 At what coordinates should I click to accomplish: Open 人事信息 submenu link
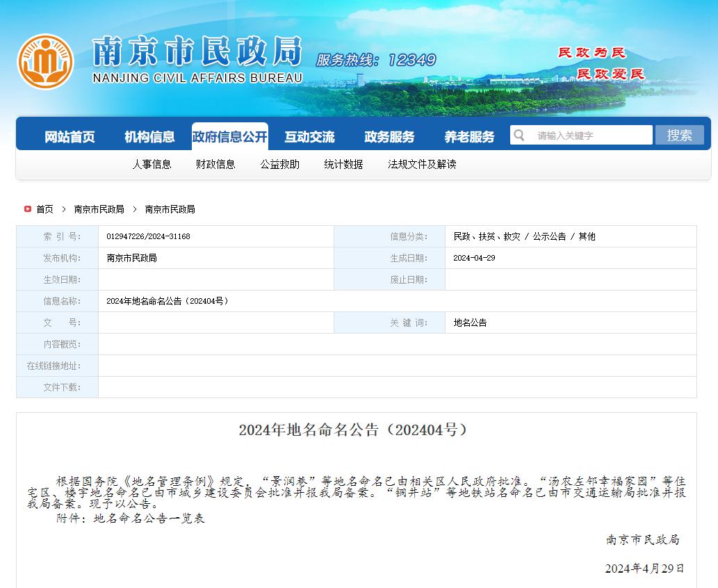click(x=152, y=165)
